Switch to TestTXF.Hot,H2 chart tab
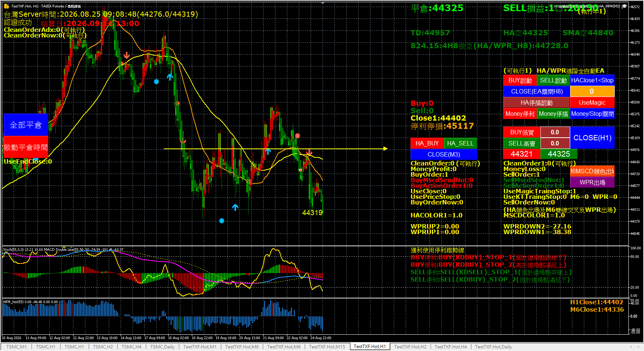 click(x=410, y=347)
